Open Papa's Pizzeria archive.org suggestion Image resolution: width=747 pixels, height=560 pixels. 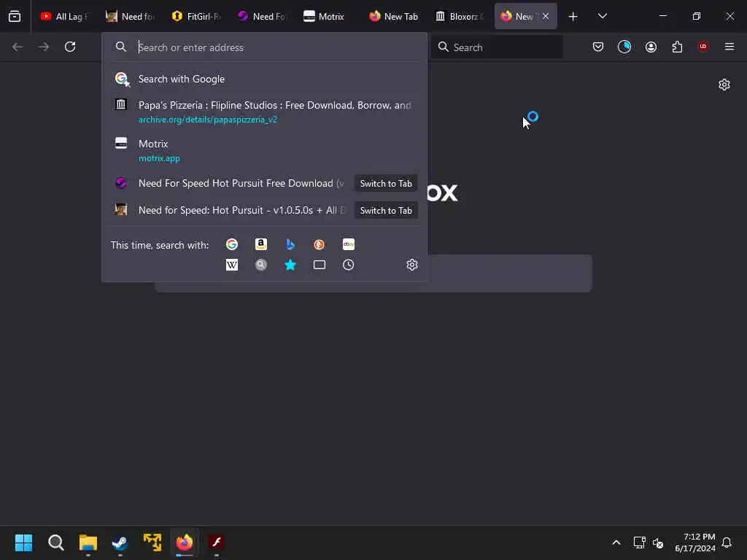point(264,112)
